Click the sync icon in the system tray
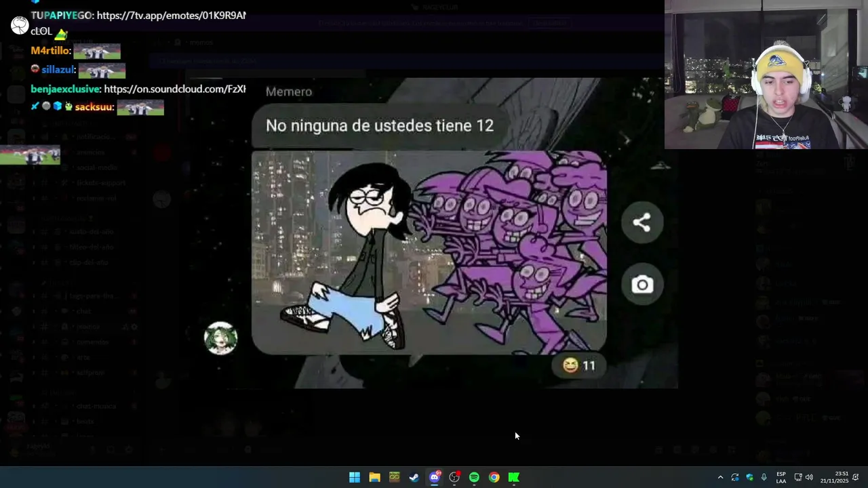 [x=735, y=477]
